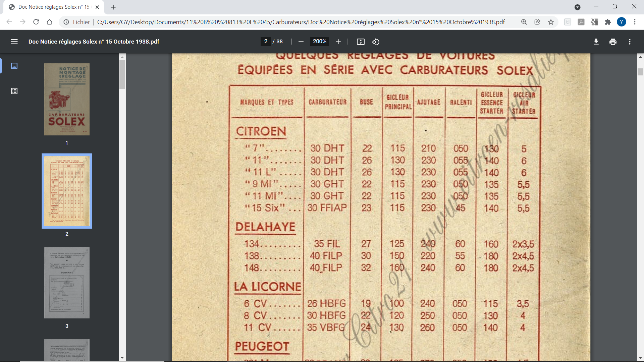Viewport: 644px width, 362px height.
Task: Click the sidebar scrollbar up arrow
Action: 122,57
